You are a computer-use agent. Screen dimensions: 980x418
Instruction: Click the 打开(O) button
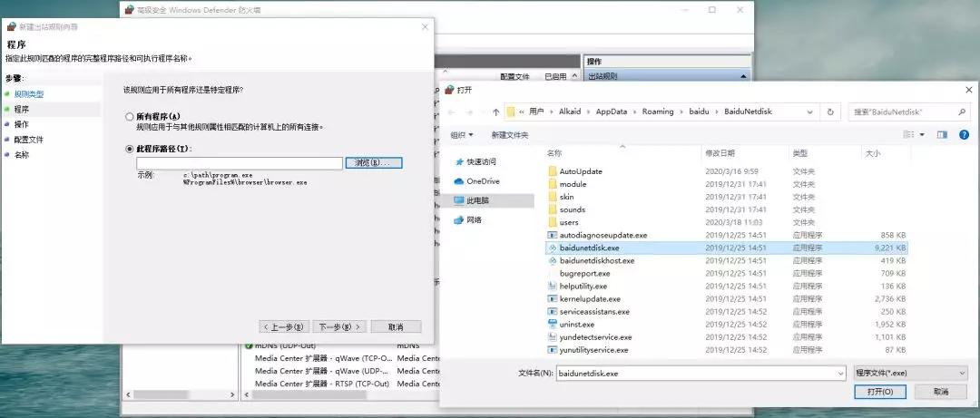coord(879,392)
